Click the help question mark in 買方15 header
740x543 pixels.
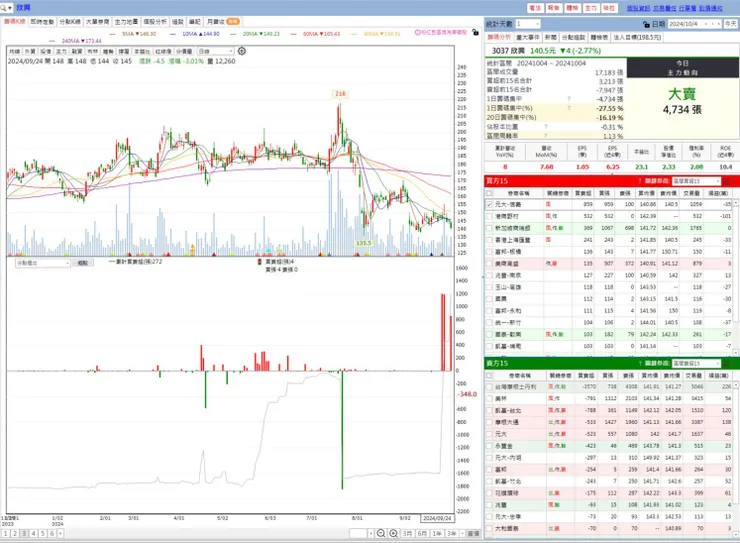639,181
